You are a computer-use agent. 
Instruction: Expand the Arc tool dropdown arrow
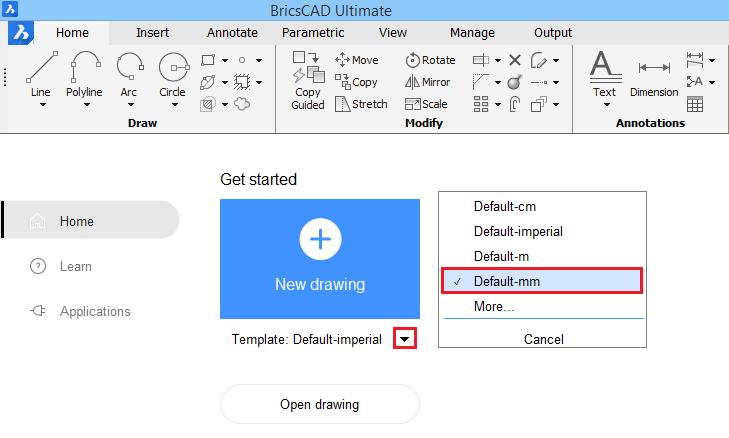pos(131,105)
